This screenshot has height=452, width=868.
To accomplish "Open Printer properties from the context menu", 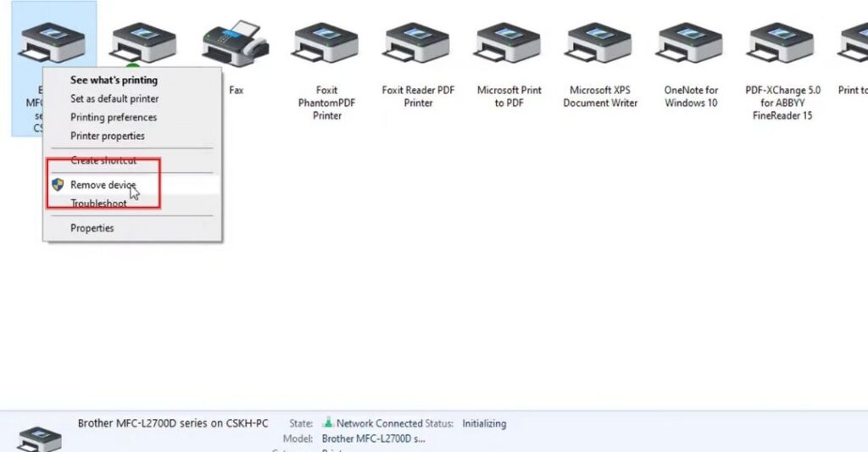I will click(108, 137).
